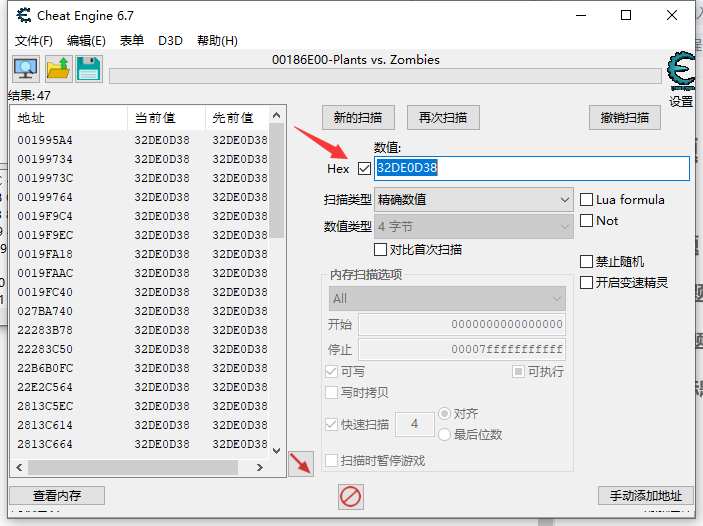
Task: Click the 当前值 column header
Action: click(x=167, y=118)
